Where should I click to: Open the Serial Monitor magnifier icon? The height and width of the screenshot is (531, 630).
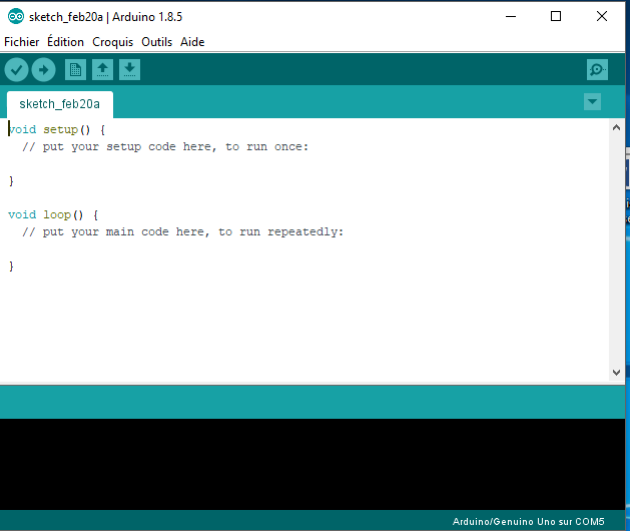597,70
